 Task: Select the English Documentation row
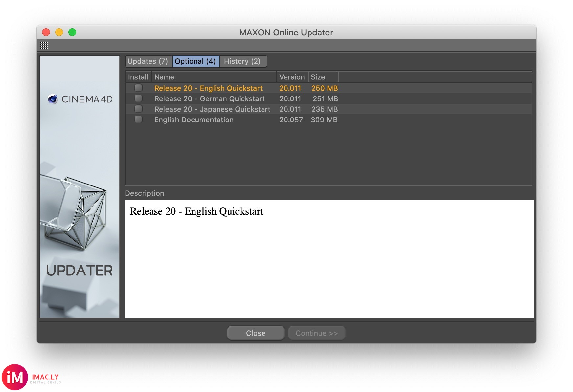point(329,120)
